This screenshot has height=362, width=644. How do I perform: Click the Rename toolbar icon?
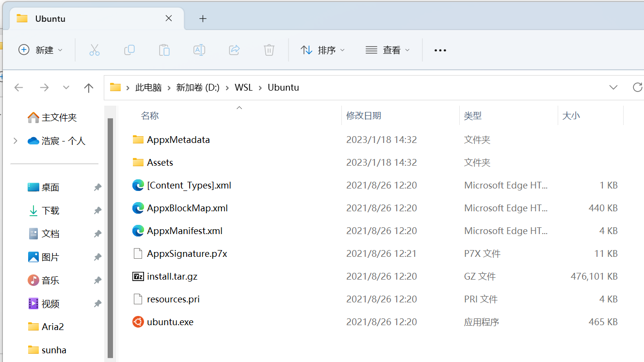(x=199, y=50)
